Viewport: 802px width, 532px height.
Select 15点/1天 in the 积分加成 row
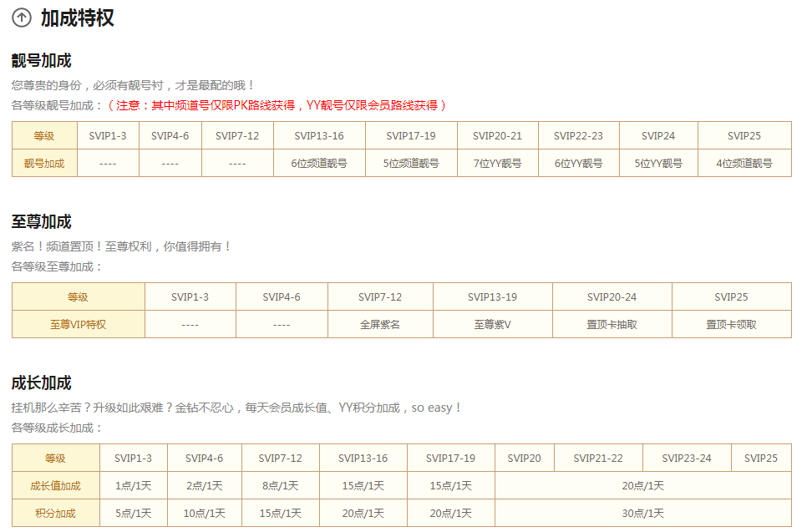pos(281,513)
